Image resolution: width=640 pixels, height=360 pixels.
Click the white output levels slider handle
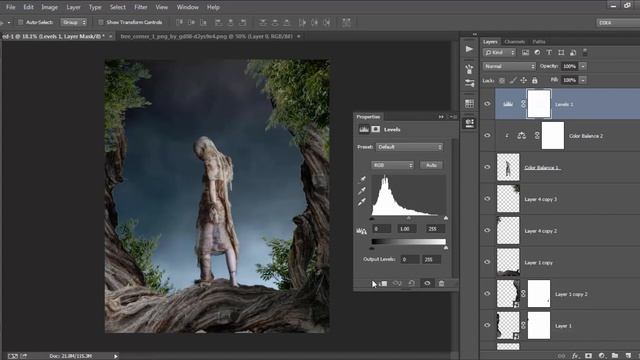[446, 248]
